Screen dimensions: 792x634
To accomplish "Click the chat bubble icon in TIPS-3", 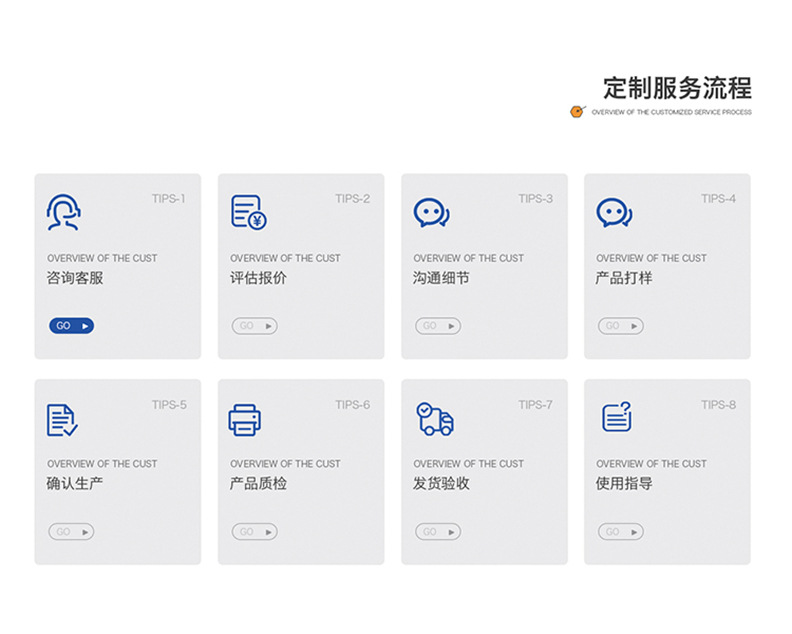I will pyautogui.click(x=431, y=212).
